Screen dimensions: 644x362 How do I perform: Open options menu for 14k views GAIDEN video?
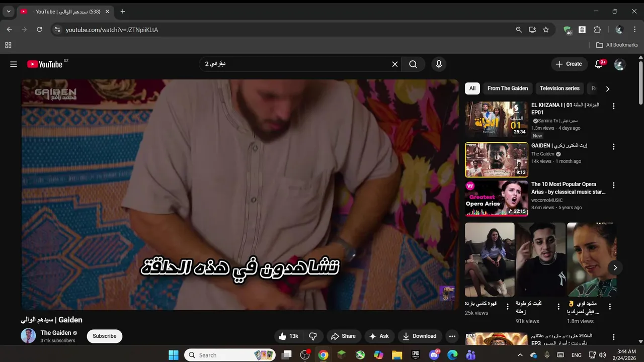click(613, 147)
